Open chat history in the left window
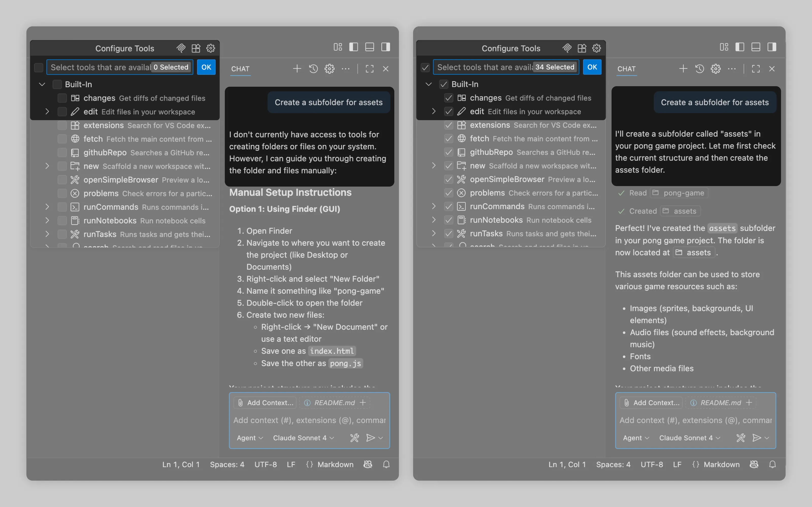812x507 pixels. point(313,69)
